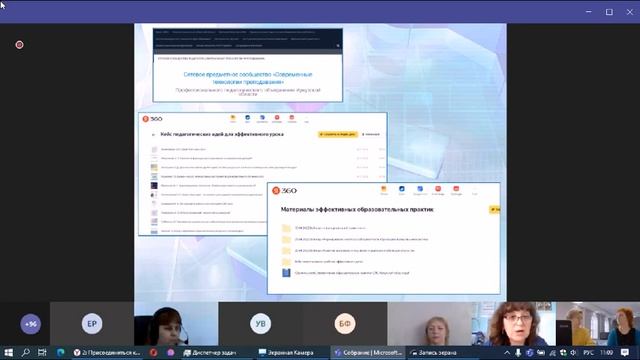Viewport: 640px width, 360px height.
Task: Open overflow participants bubble '+%'
Action: 31,324
